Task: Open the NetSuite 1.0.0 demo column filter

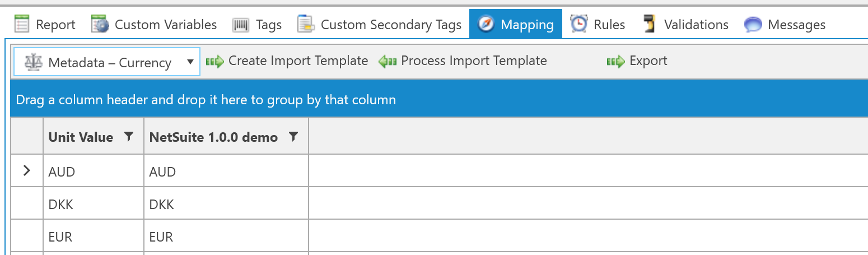Action: (x=293, y=136)
